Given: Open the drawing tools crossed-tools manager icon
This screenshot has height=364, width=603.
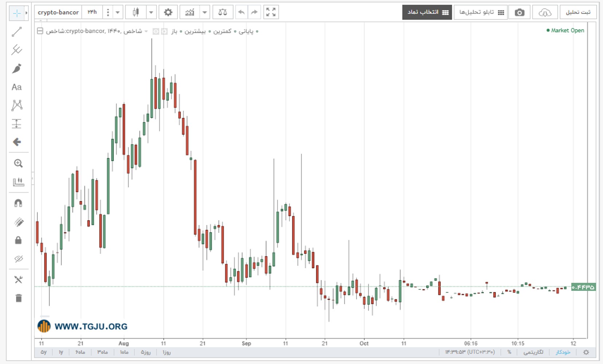Looking at the screenshot, I should tap(18, 280).
